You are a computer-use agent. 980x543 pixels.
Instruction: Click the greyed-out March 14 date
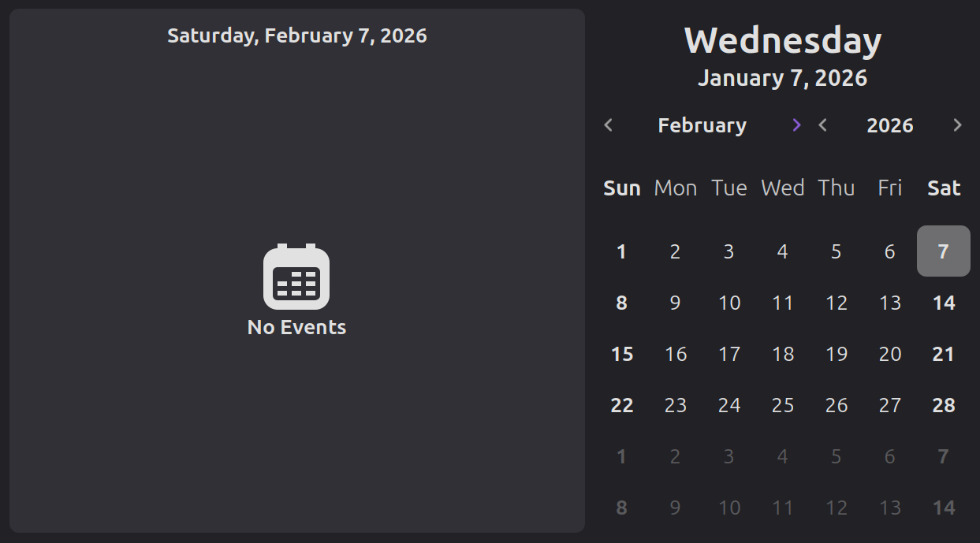(943, 508)
